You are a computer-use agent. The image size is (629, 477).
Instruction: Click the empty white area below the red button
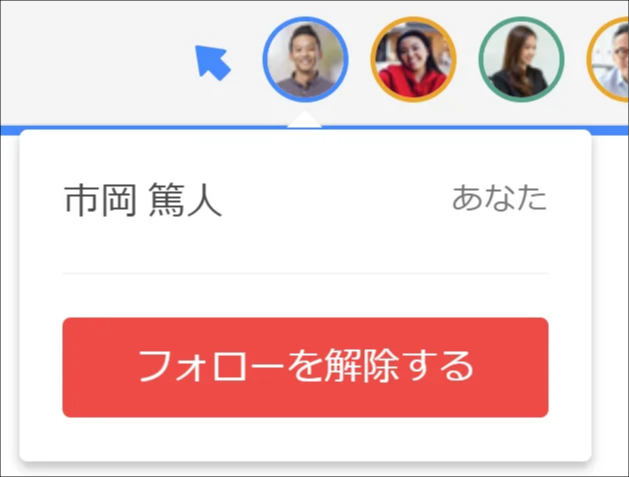305,439
